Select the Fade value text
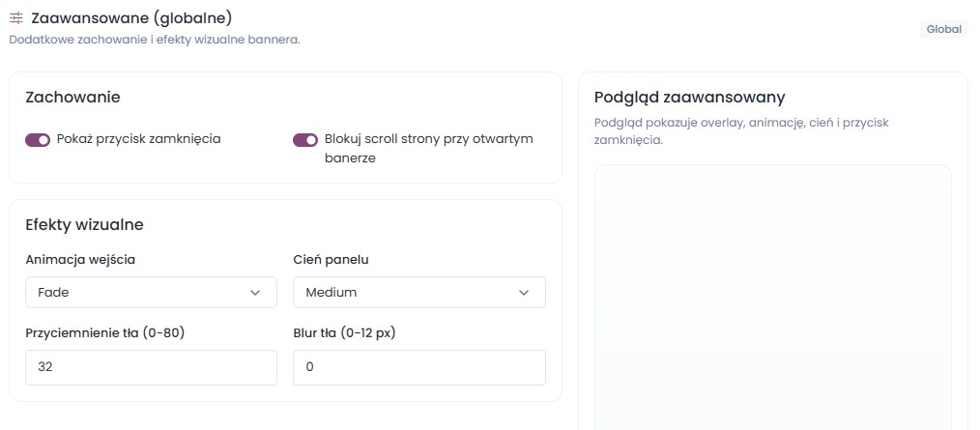Viewport: 980px width, 430px height. pos(54,293)
